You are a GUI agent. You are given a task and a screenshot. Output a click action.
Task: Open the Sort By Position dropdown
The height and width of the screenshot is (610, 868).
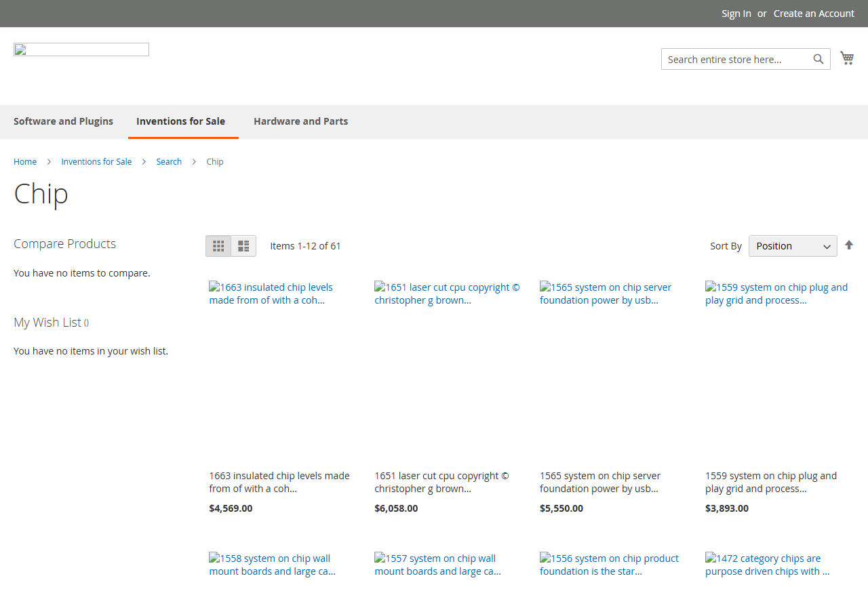(x=793, y=246)
